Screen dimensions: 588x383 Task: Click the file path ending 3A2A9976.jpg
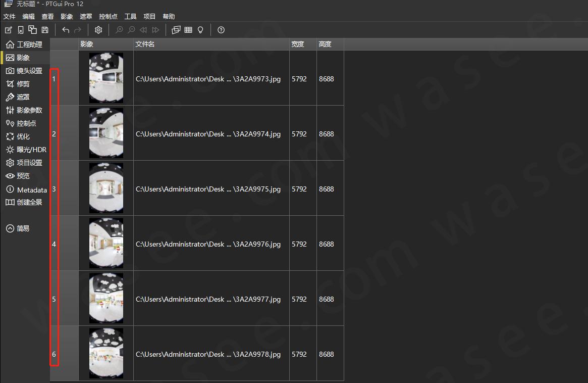coord(208,244)
